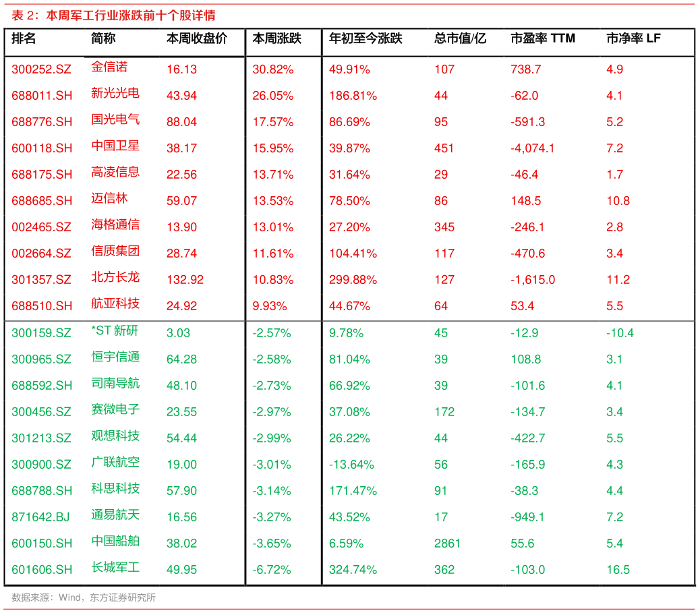Viewport: 700px width, 613px height.
Task: Select stock name 中国卫星
Action: coord(115,146)
